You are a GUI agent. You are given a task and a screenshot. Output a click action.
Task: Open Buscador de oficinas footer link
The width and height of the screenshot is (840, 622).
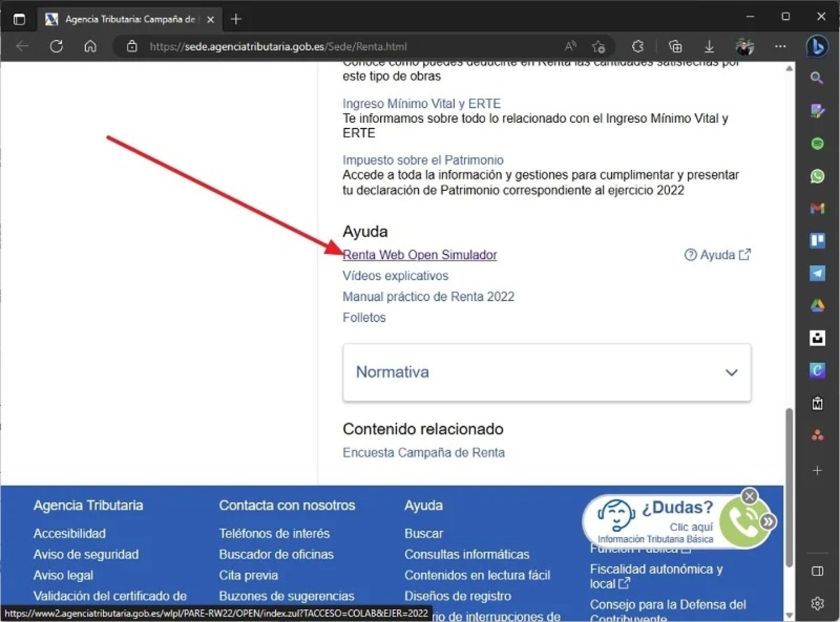(x=276, y=554)
